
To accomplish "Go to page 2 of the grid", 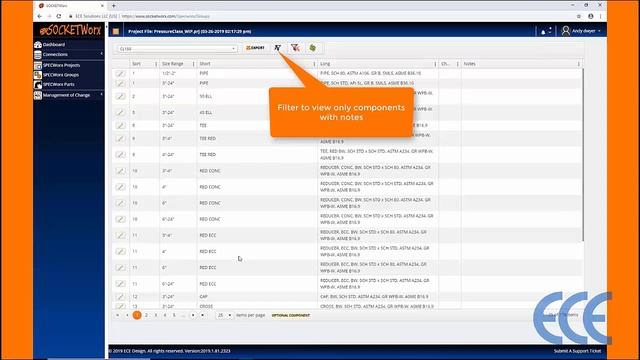I will pos(147,315).
